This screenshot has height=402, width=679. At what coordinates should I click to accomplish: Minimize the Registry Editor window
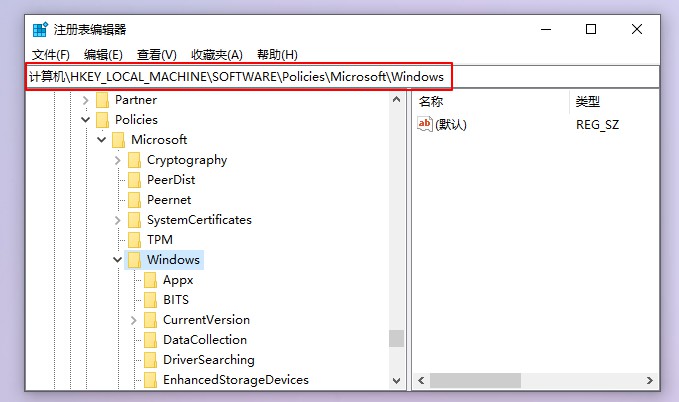pyautogui.click(x=546, y=29)
